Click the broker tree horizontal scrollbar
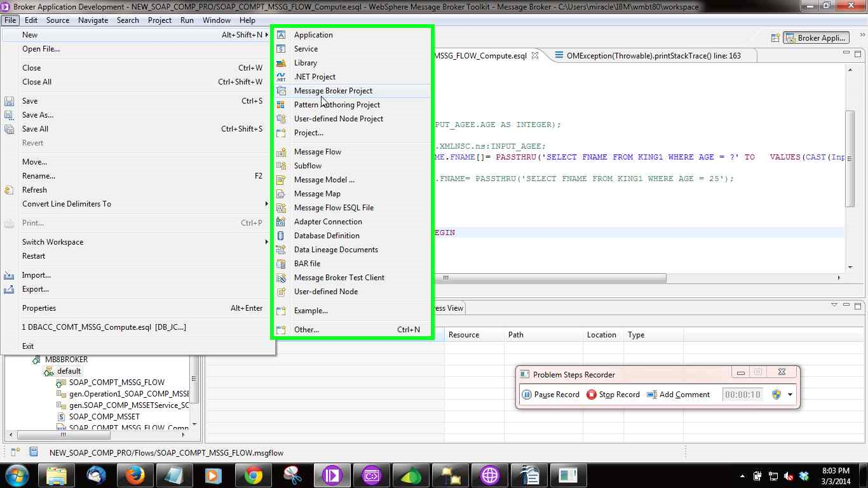 point(64,435)
